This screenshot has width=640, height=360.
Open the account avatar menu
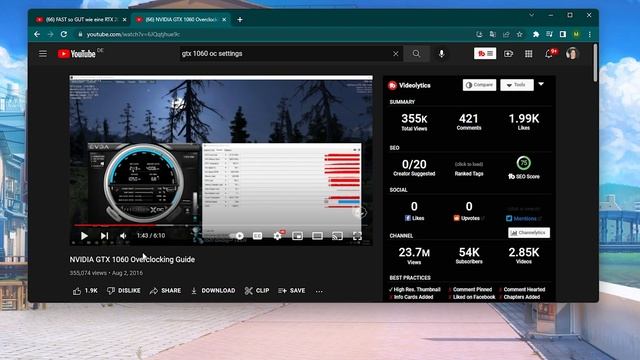click(572, 53)
